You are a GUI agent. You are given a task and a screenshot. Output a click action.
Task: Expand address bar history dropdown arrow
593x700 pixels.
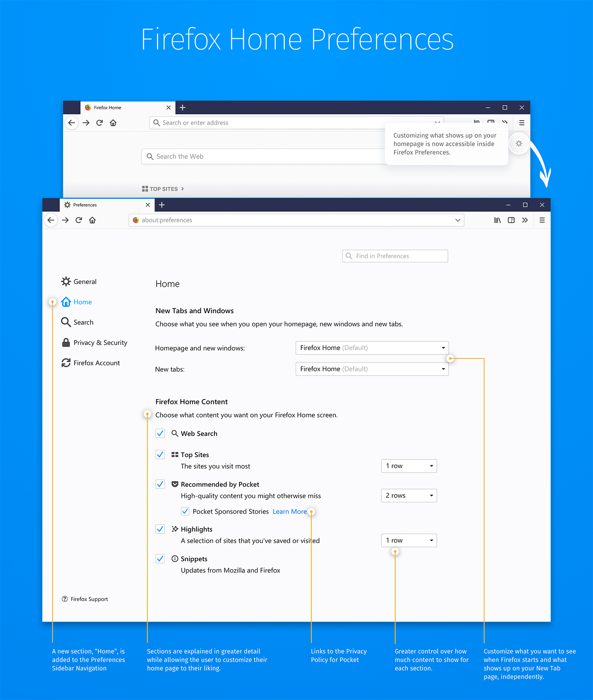point(458,220)
